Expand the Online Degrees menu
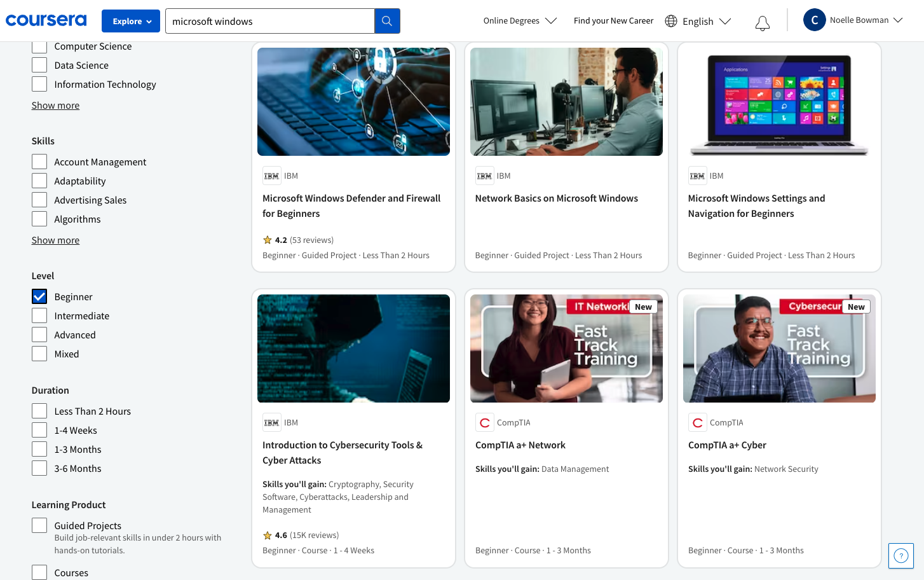Image resolution: width=924 pixels, height=580 pixels. (x=520, y=20)
